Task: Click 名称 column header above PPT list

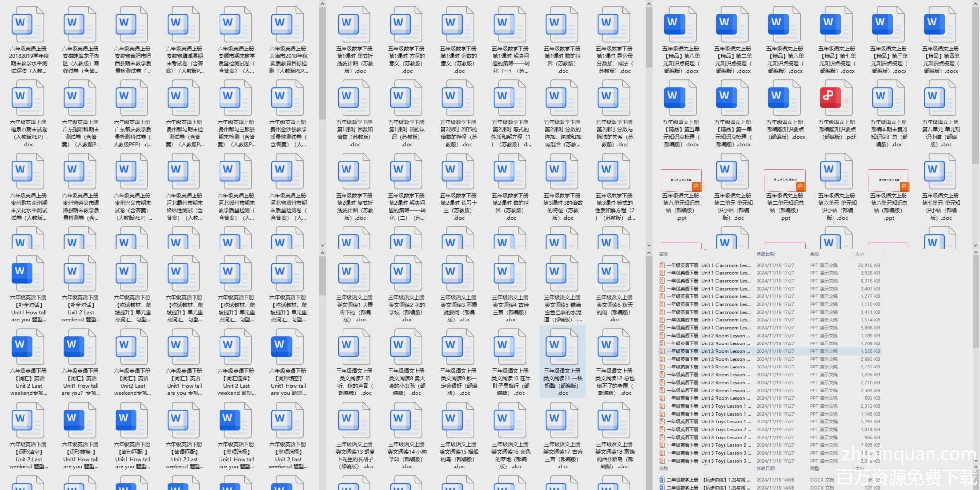Action: [x=663, y=254]
